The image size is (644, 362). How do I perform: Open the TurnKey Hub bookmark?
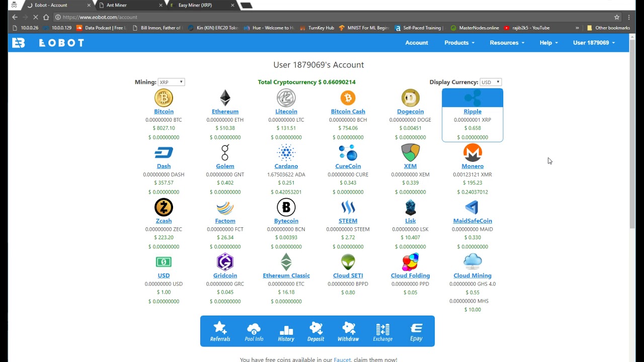pyautogui.click(x=316, y=28)
